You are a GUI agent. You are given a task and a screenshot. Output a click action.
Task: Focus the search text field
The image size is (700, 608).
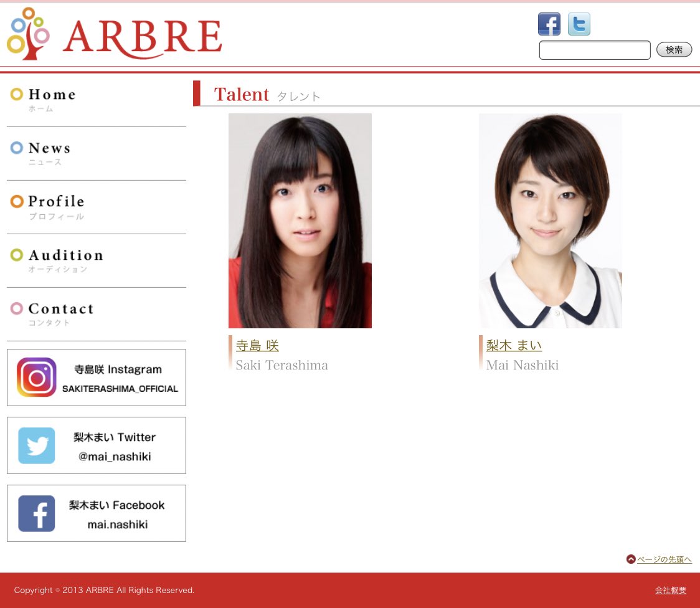coord(595,50)
